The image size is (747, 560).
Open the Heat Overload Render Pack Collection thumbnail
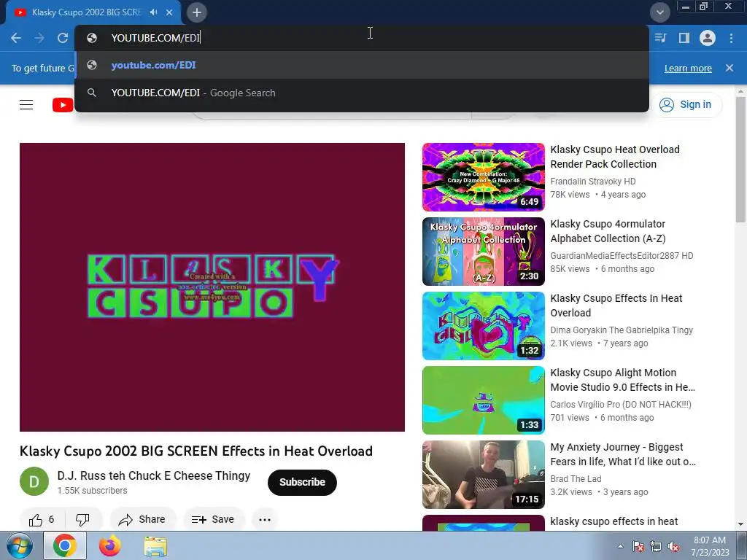click(x=483, y=177)
